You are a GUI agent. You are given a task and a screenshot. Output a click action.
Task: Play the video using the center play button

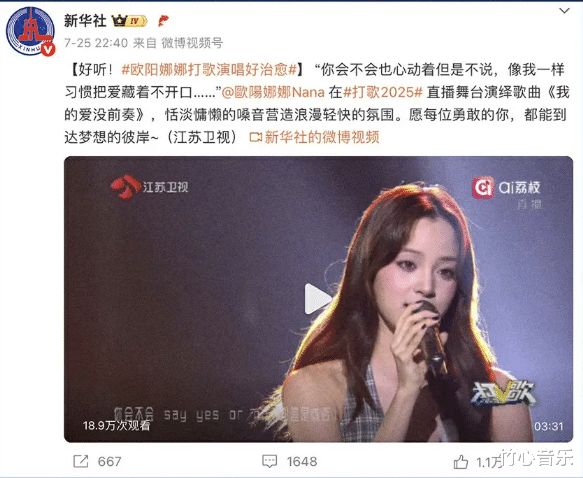[x=317, y=298]
